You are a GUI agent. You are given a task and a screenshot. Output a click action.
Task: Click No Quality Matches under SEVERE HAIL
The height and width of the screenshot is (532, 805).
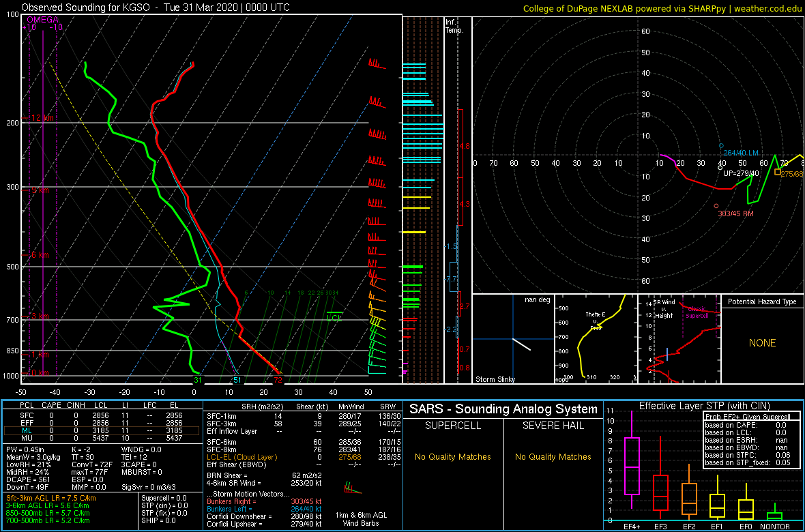coord(553,457)
